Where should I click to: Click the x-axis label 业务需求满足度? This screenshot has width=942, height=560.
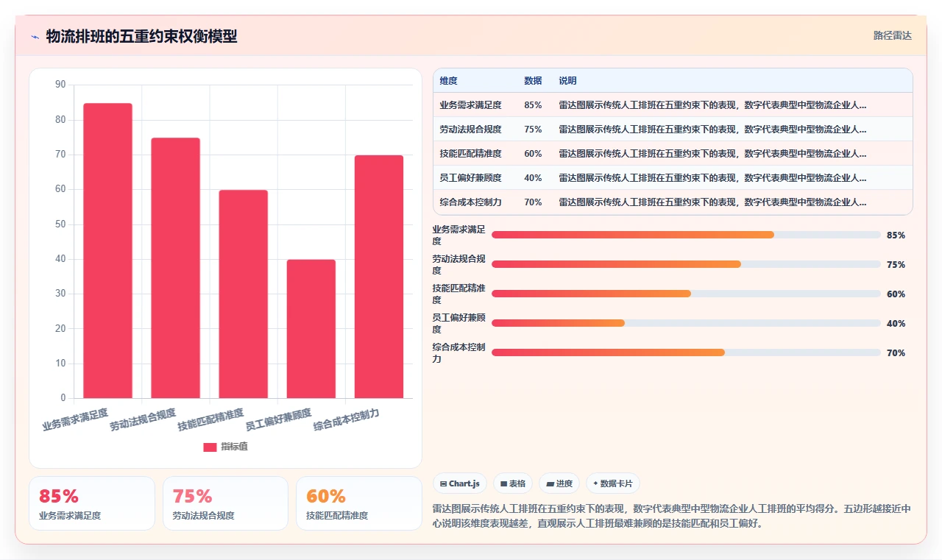[x=75, y=419]
